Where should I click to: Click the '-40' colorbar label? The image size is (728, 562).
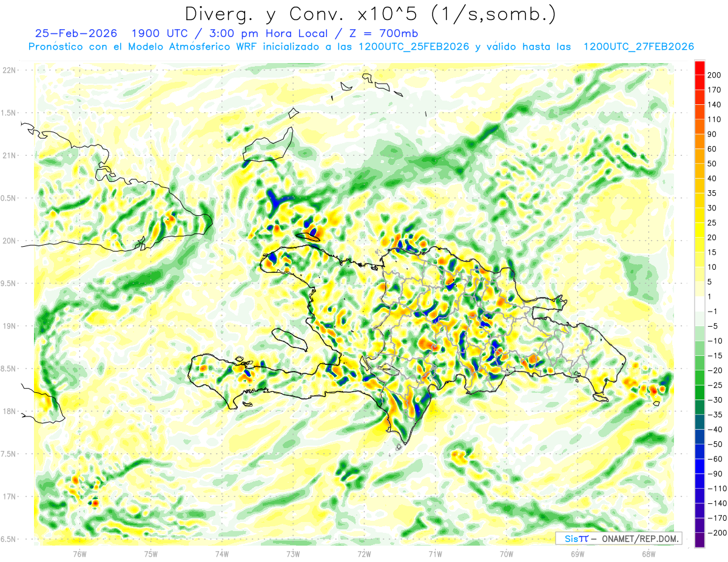point(715,429)
